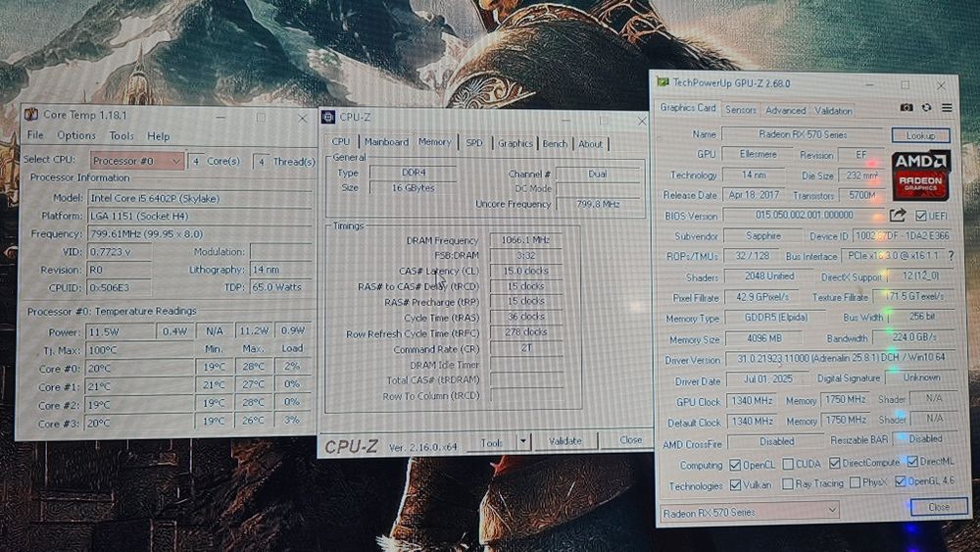The height and width of the screenshot is (552, 980).
Task: Switch to the Advanced tab in GPU-Z
Action: (x=786, y=110)
